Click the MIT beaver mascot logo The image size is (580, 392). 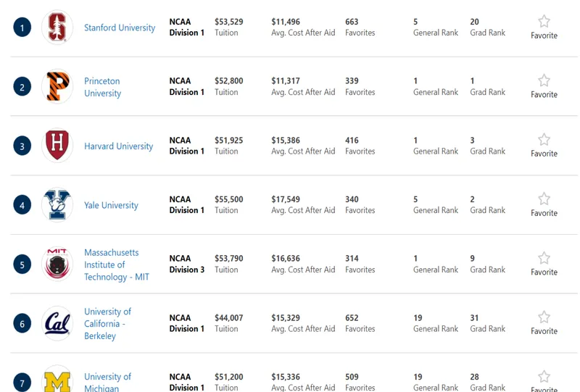(x=57, y=264)
